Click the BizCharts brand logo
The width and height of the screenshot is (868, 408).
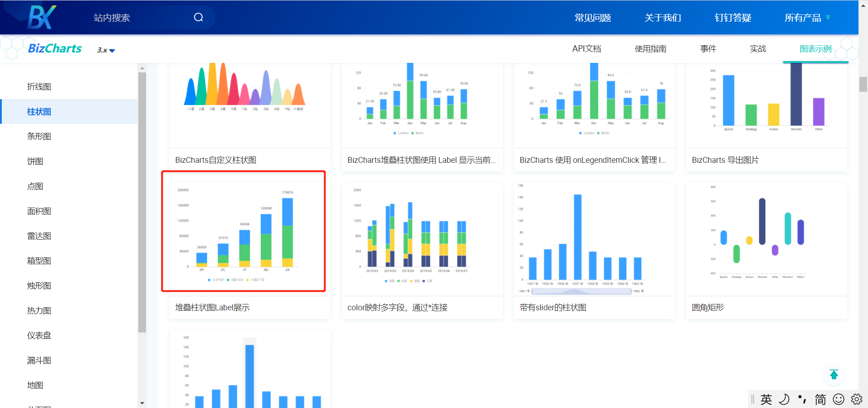[55, 48]
